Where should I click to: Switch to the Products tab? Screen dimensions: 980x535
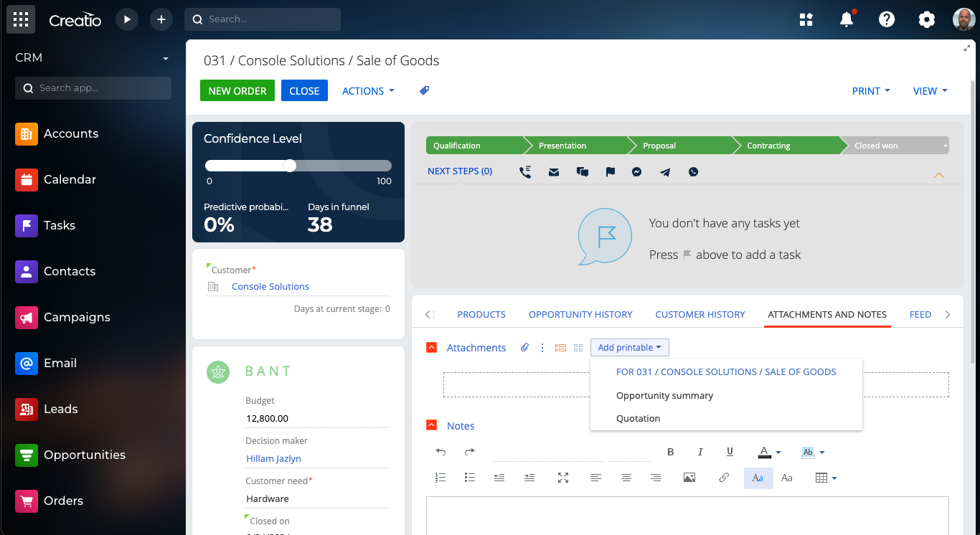481,314
